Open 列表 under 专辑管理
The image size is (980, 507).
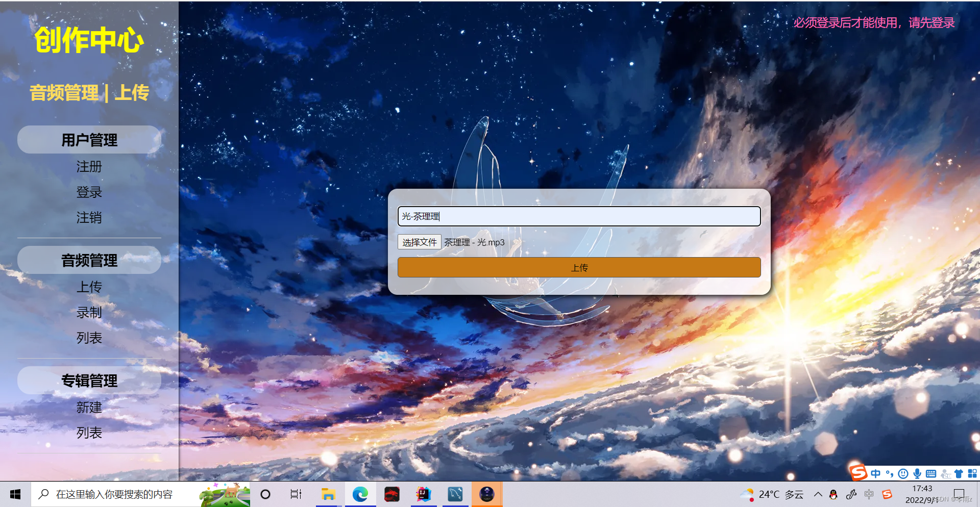point(89,433)
